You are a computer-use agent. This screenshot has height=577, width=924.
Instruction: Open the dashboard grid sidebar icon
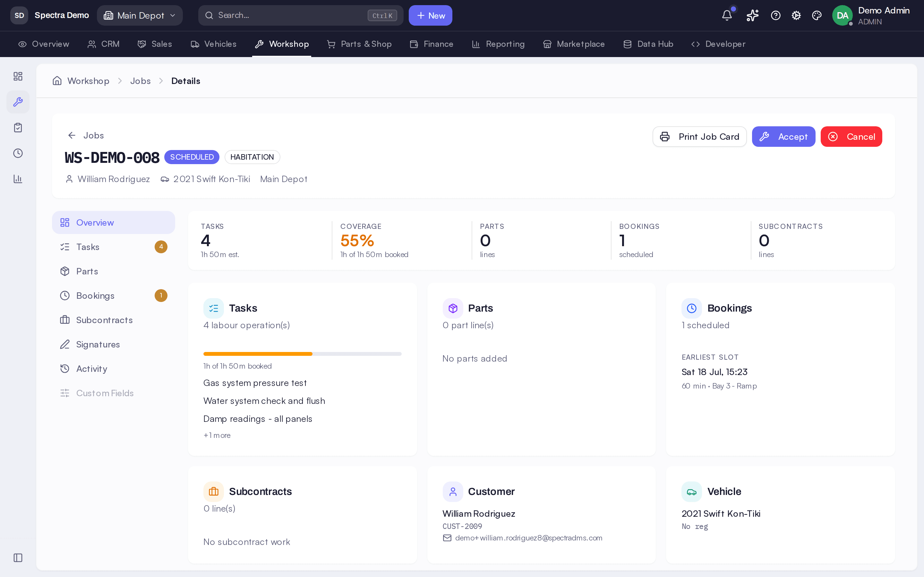18,76
